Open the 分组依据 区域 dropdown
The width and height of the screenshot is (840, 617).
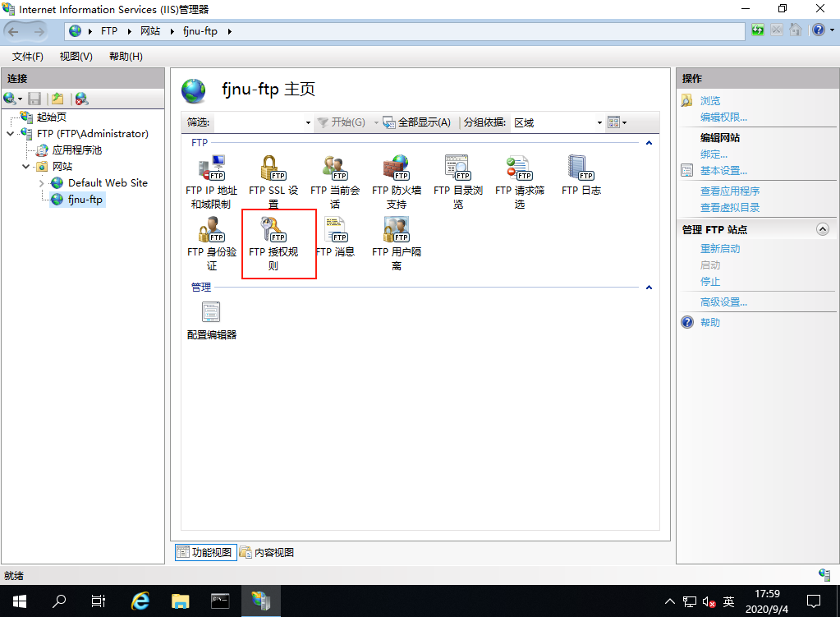[x=599, y=122]
